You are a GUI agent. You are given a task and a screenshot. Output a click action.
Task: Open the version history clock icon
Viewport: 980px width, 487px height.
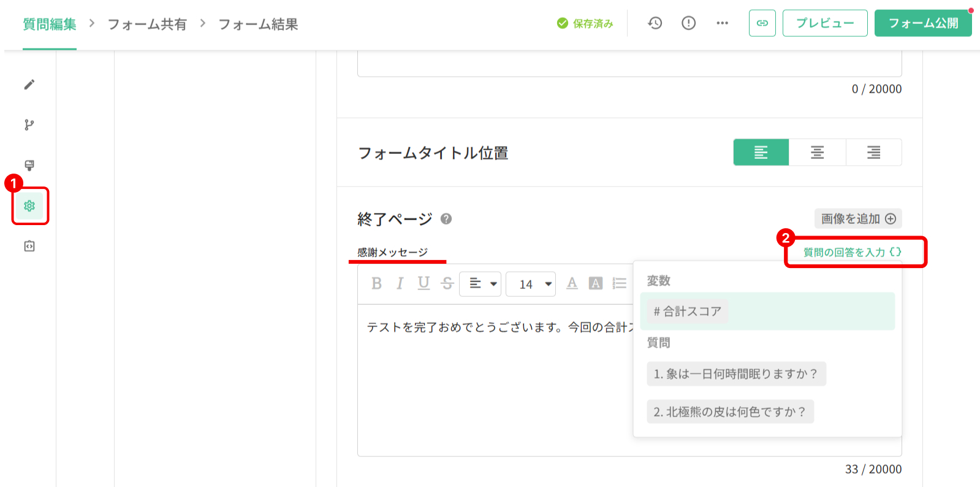655,23
